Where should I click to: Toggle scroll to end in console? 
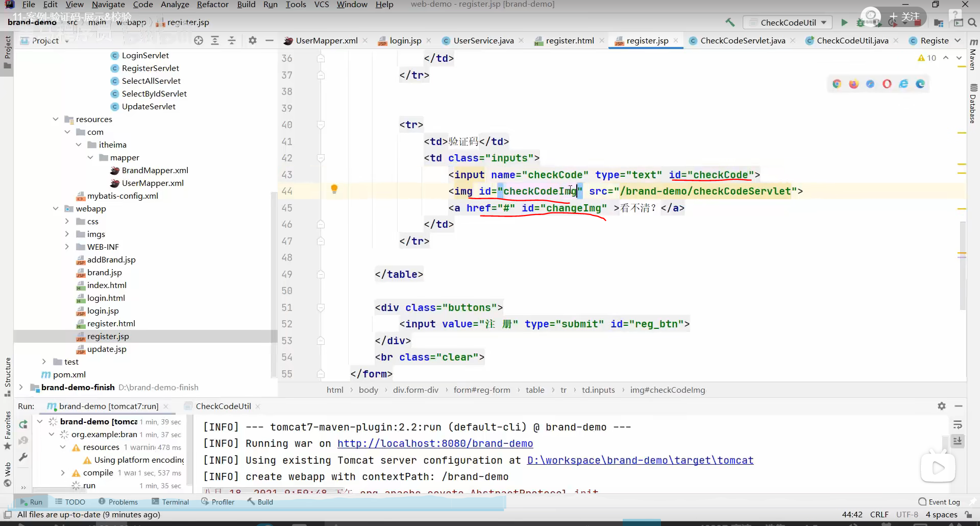coord(958,441)
